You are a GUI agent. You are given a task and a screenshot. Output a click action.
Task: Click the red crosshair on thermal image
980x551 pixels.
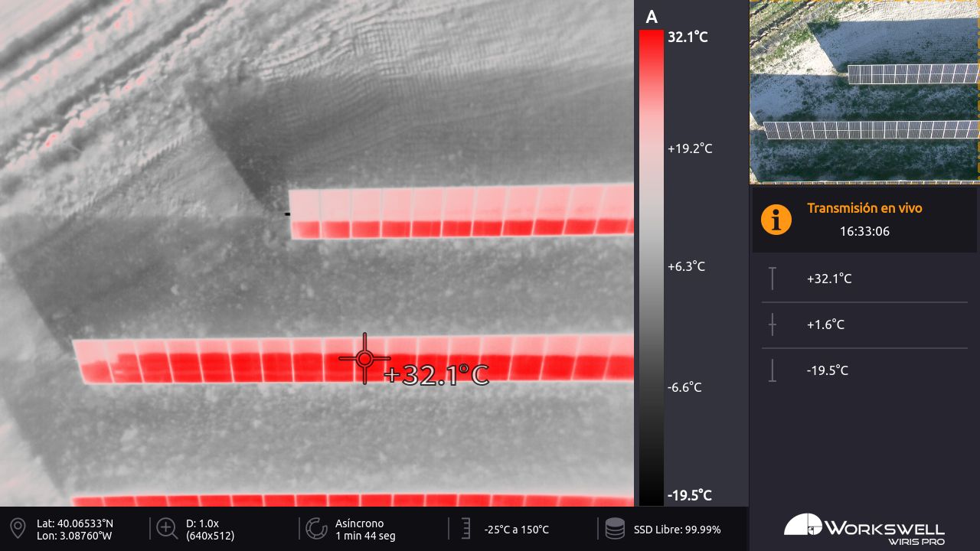pos(365,358)
